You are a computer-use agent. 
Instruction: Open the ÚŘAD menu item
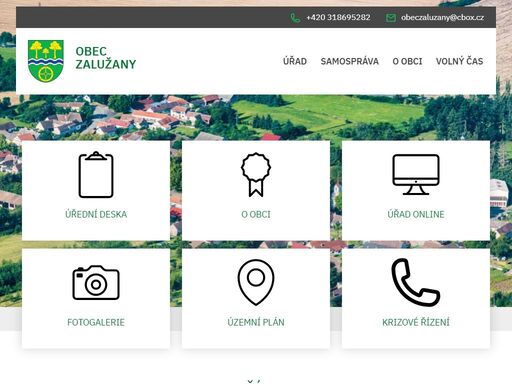(x=295, y=61)
